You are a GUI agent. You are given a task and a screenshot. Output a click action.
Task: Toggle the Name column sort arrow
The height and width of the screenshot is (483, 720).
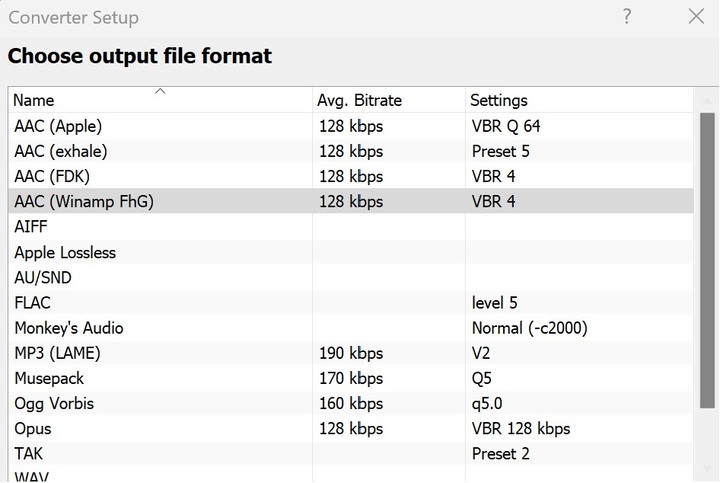[160, 91]
